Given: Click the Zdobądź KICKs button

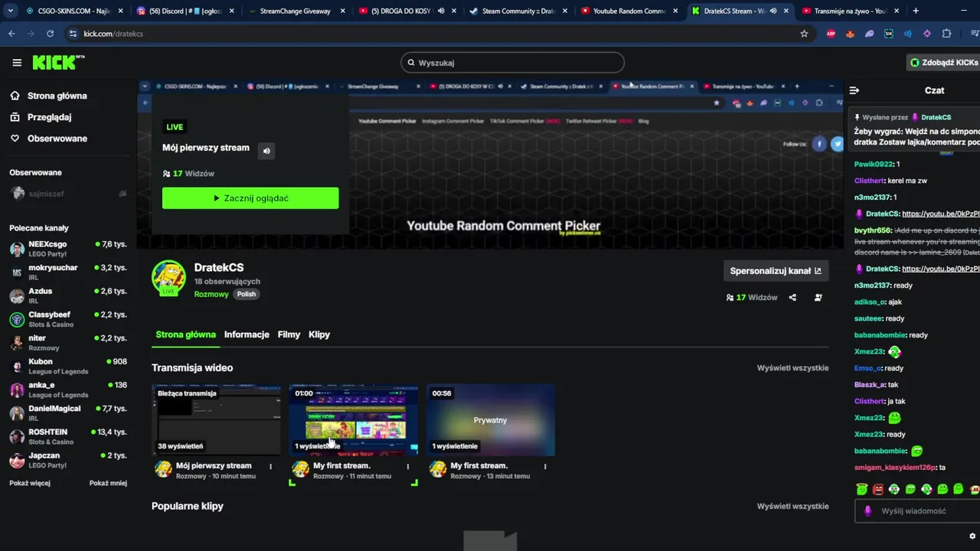Looking at the screenshot, I should tap(943, 63).
